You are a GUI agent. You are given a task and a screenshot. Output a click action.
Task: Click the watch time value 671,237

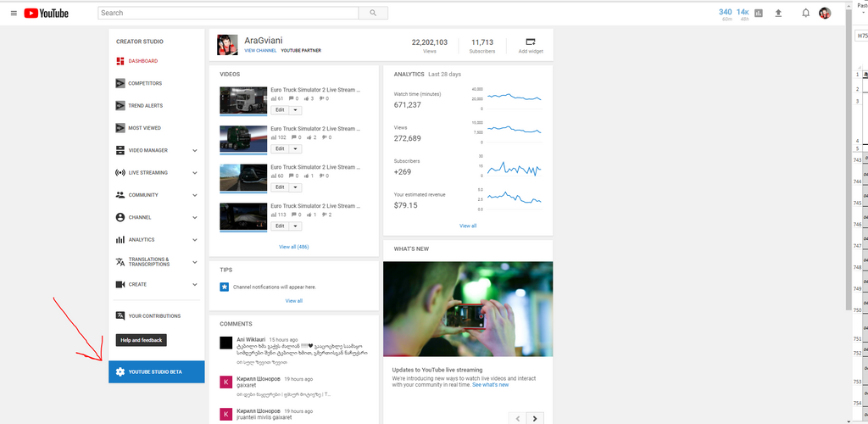click(x=408, y=104)
